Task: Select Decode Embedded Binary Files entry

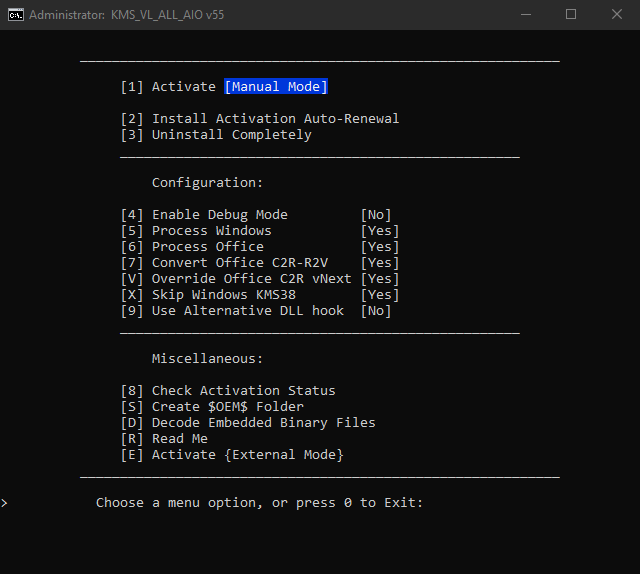Action: [248, 423]
